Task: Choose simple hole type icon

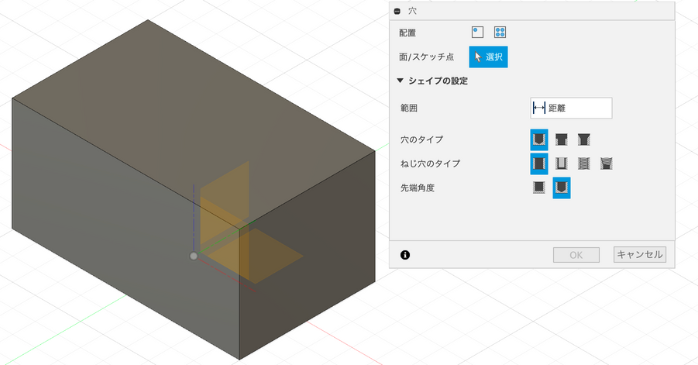Action: pyautogui.click(x=539, y=140)
